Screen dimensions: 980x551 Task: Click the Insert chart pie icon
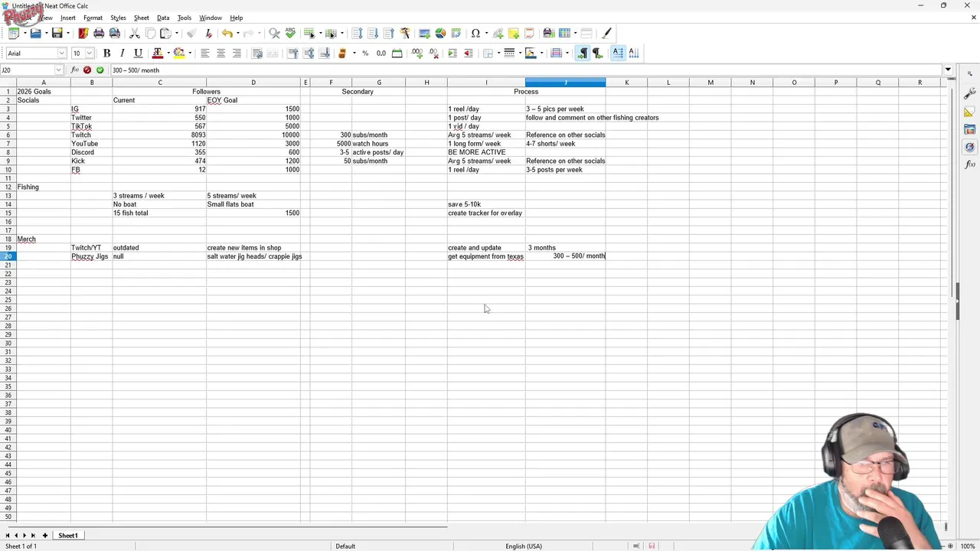point(440,33)
